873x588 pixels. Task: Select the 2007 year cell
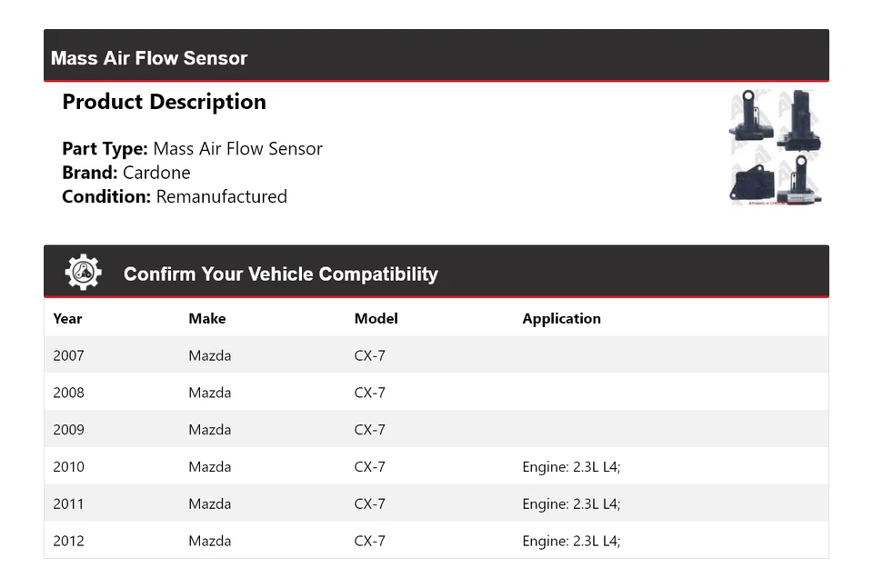(x=68, y=355)
